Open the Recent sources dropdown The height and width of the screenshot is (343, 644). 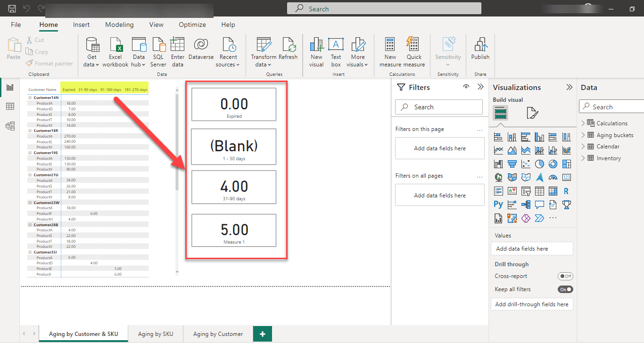(228, 52)
